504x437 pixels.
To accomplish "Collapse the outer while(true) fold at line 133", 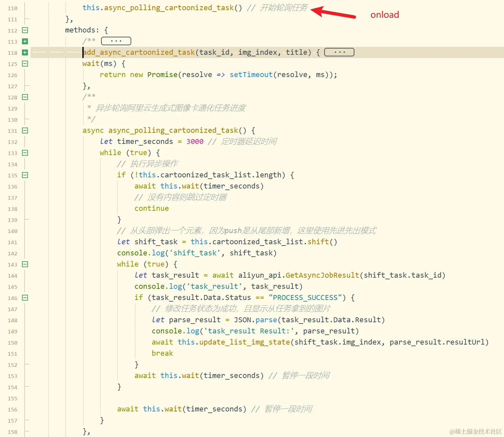I will [x=25, y=153].
